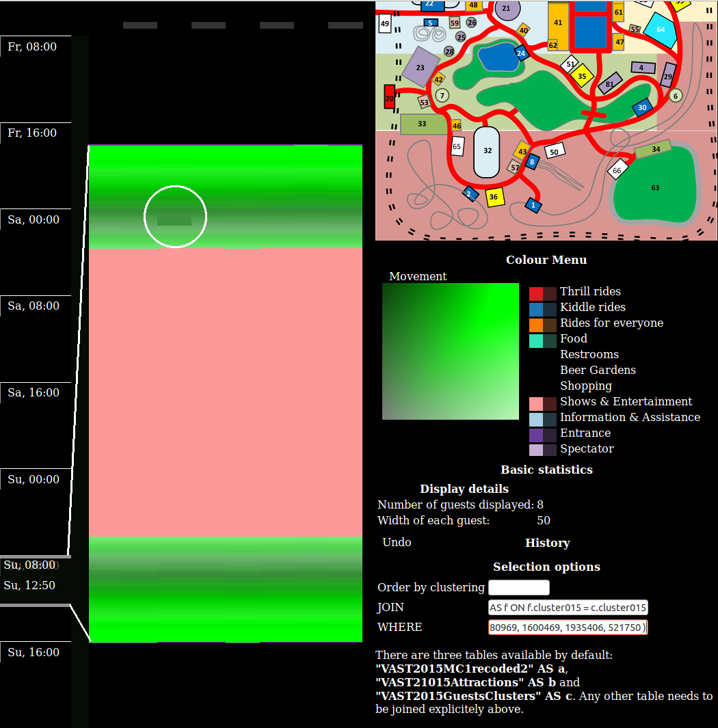Screen dimensions: 718x728
Task: Click cyan attraction 64 on the map
Action: (660, 29)
